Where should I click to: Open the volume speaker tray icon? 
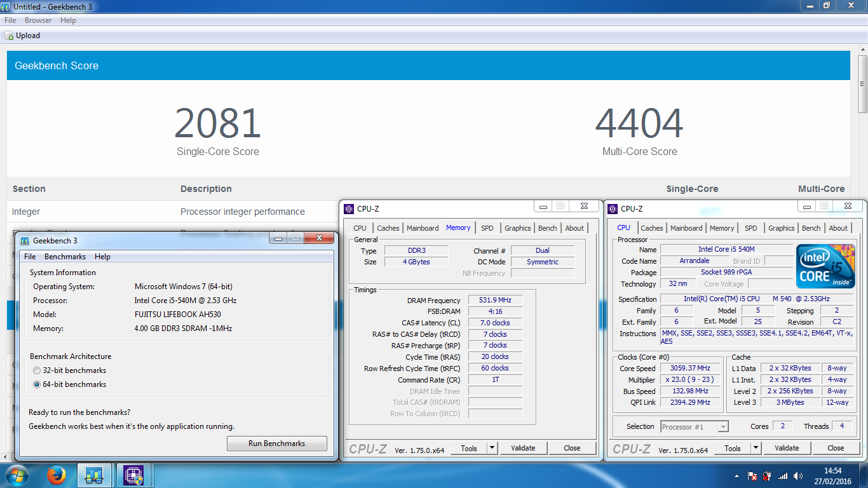coord(798,476)
